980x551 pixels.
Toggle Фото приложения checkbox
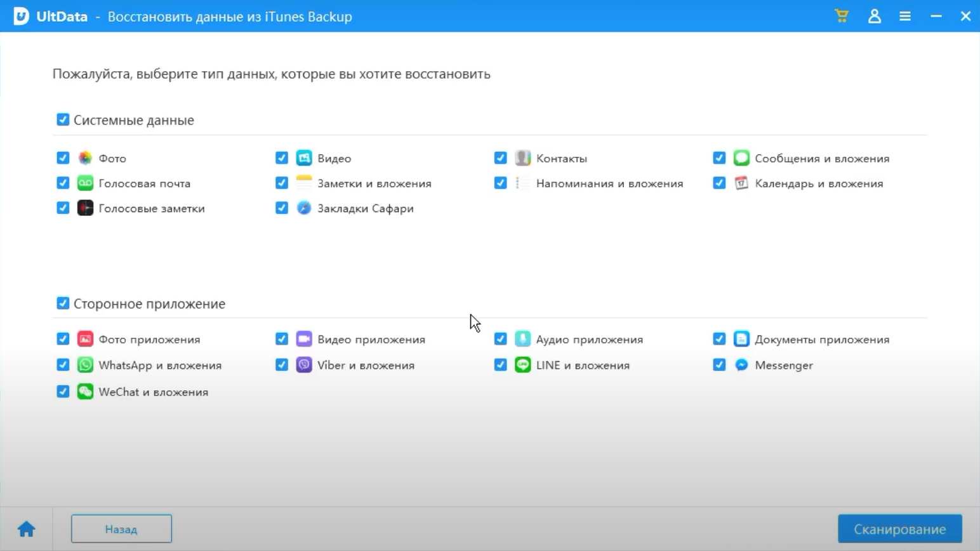63,339
